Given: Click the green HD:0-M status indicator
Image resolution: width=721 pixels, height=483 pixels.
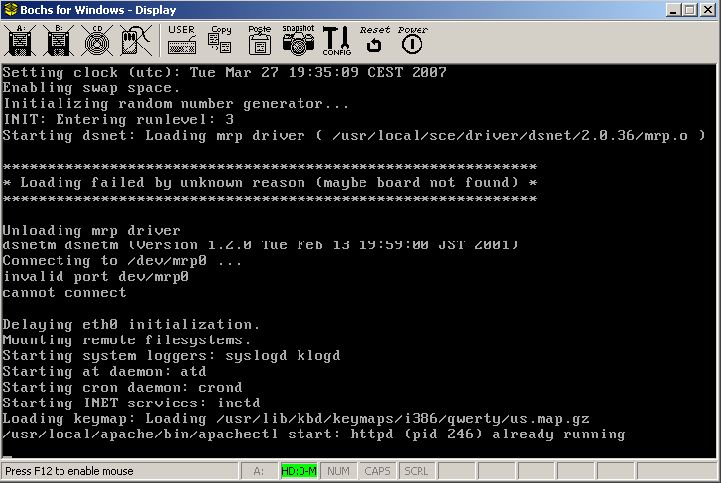Looking at the screenshot, I should (299, 471).
